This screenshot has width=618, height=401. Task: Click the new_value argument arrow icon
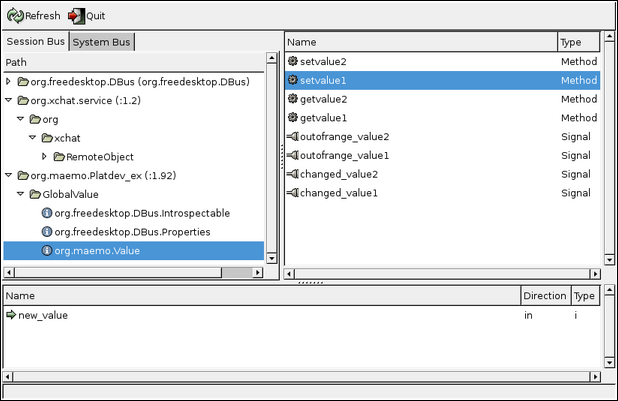[11, 316]
